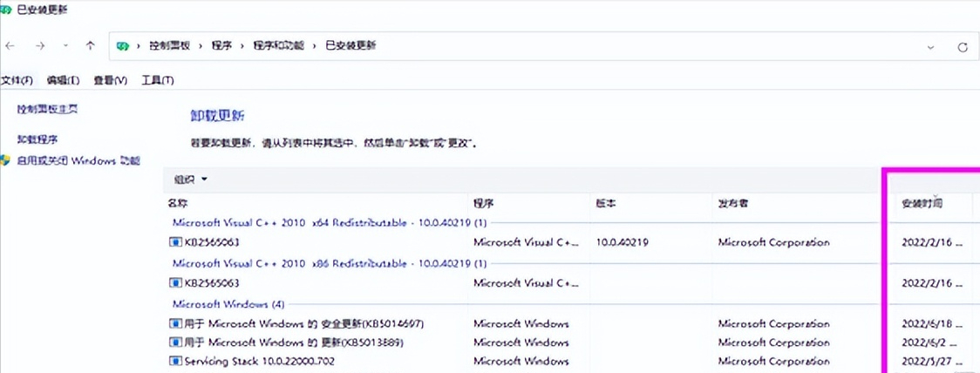Open the 工具(T) menu

(x=158, y=80)
